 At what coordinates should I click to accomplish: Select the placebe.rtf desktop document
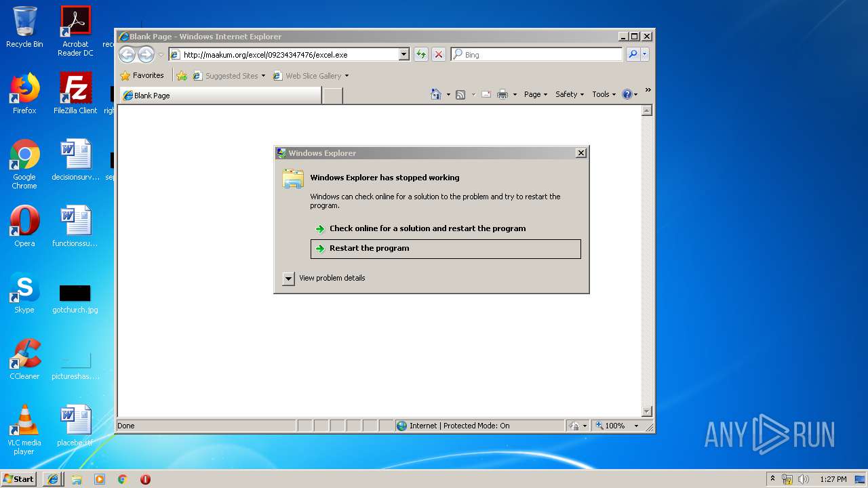75,426
